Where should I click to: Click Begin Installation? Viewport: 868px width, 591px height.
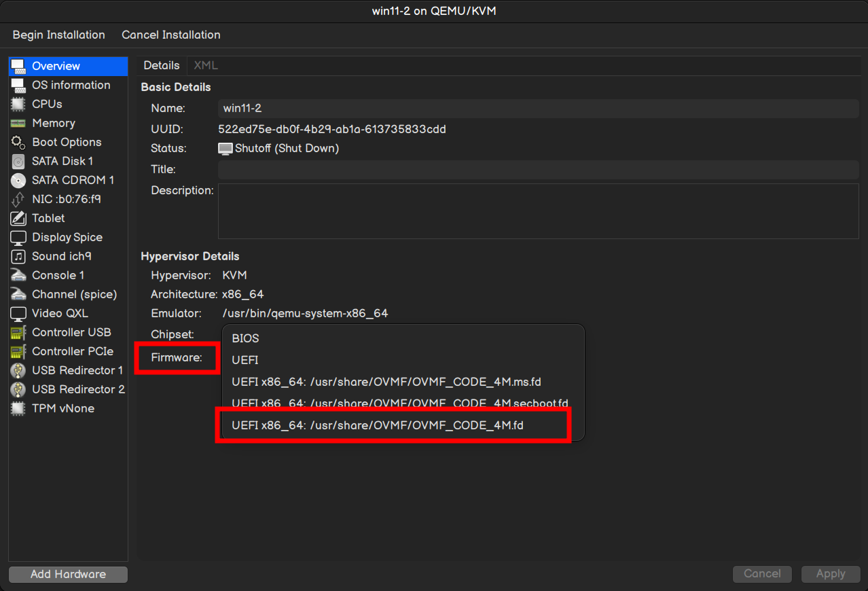point(59,35)
